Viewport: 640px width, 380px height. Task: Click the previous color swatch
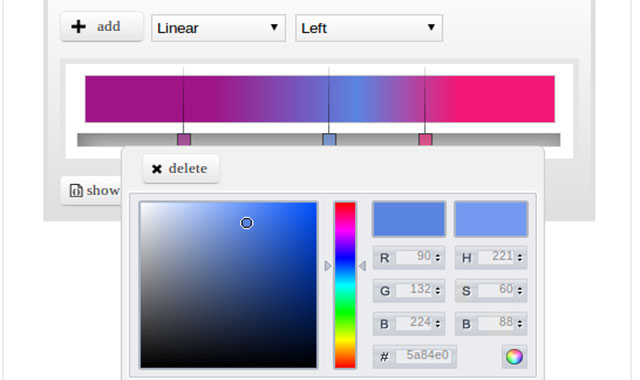click(x=491, y=219)
